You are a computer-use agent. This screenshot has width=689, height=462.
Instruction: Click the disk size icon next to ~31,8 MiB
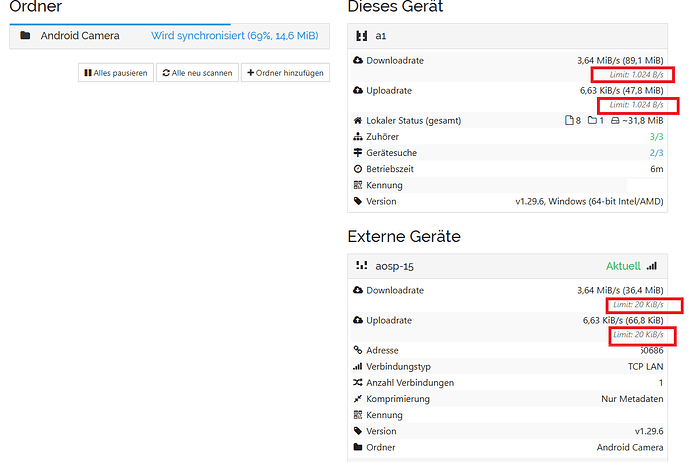[615, 120]
